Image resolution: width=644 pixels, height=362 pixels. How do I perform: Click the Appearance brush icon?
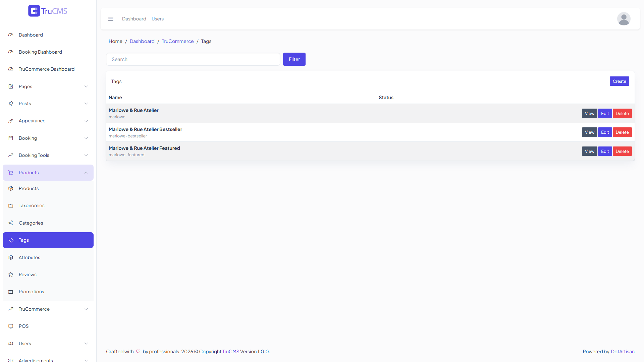(x=11, y=121)
